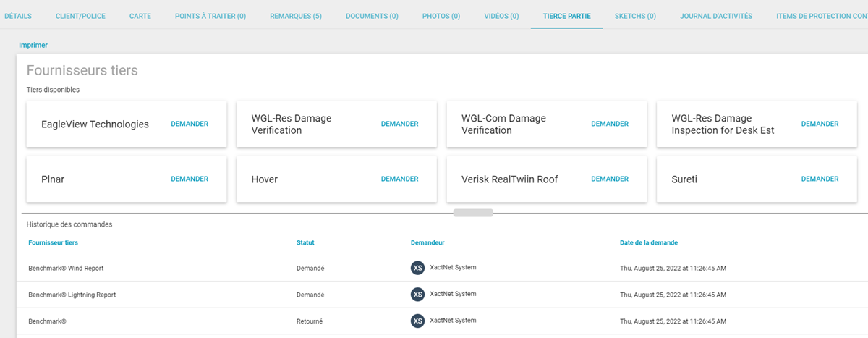Viewport: 868px width, 338px height.
Task: Click the Sureti card title
Action: [685, 179]
